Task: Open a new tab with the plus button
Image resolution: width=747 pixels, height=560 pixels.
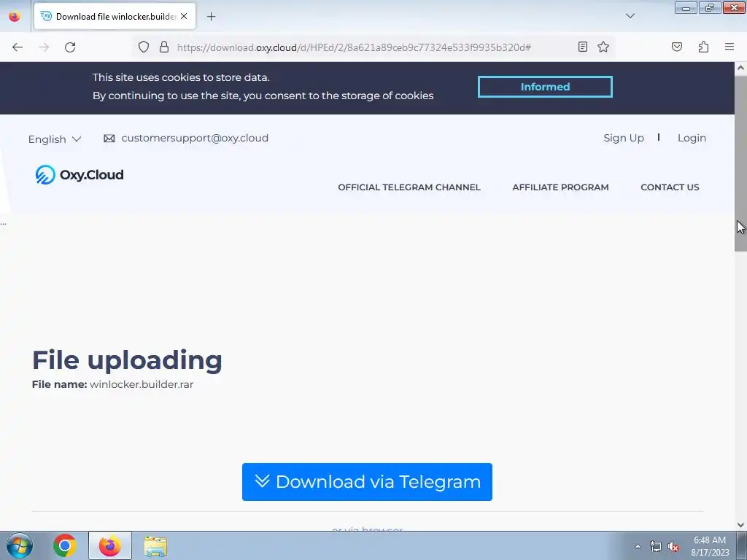Action: [x=211, y=17]
